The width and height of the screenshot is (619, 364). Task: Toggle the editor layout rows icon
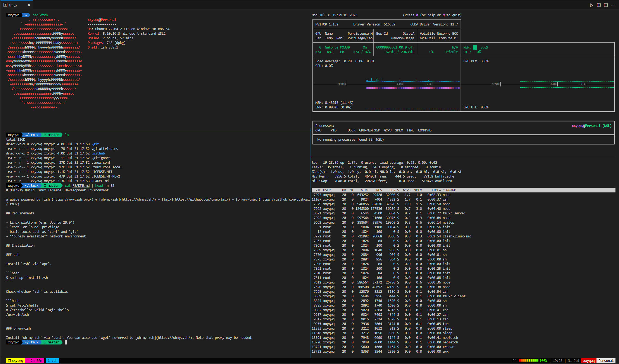606,5
